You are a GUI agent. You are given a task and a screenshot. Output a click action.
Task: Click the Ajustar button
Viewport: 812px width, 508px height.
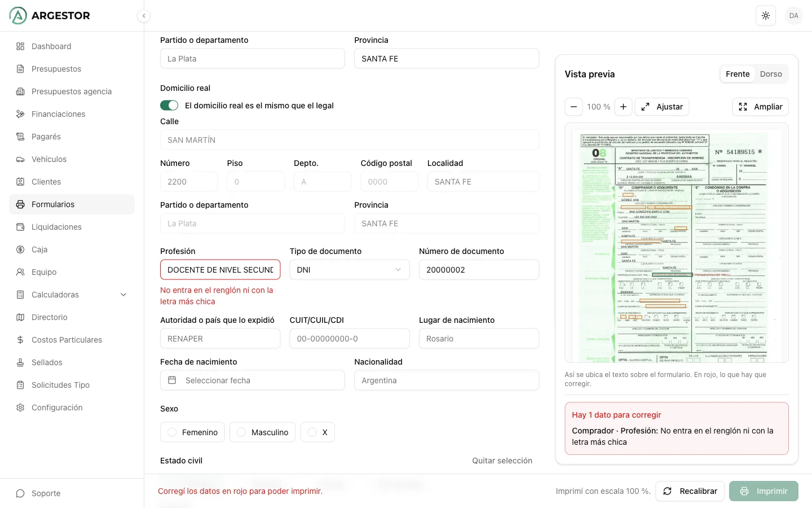(x=662, y=107)
